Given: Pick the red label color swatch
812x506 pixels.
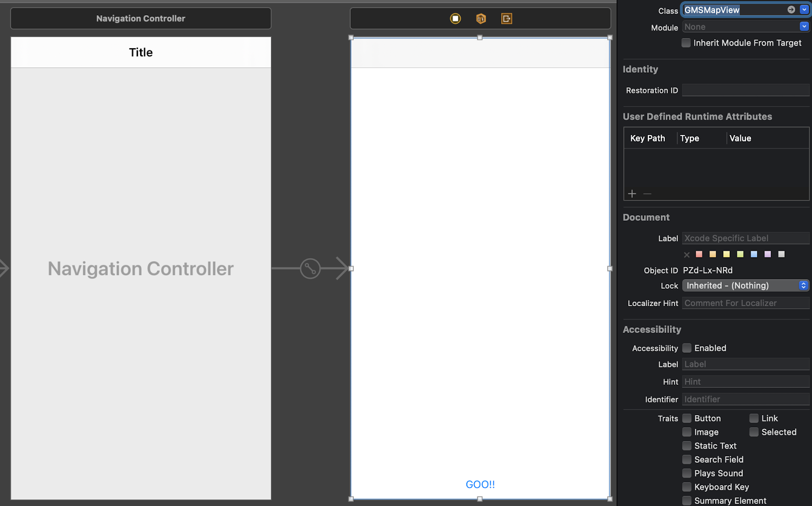Looking at the screenshot, I should 699,254.
